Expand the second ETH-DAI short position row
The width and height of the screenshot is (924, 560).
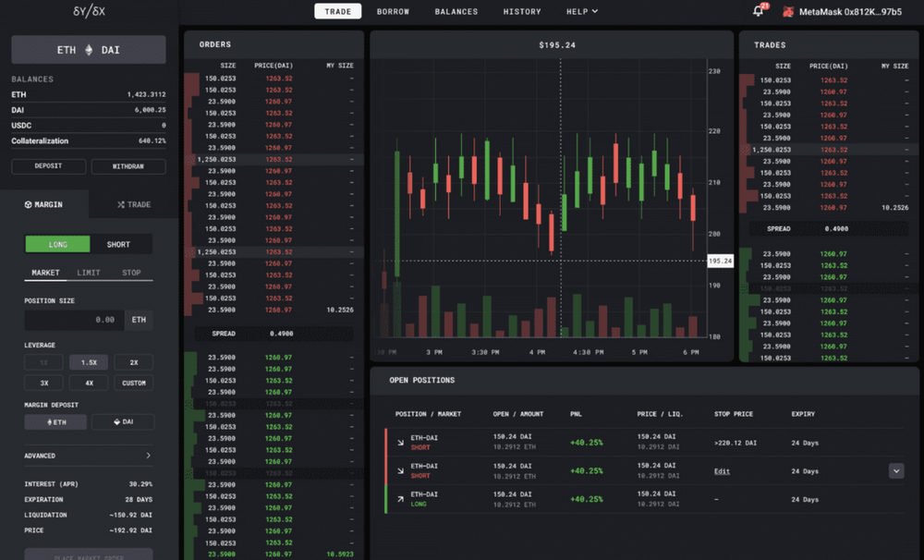pos(894,470)
